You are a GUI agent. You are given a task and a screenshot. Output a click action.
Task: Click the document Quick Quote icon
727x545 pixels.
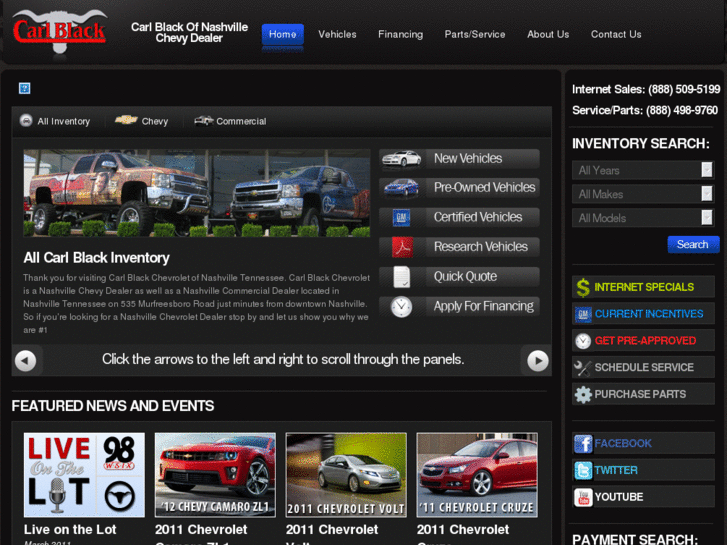402,277
